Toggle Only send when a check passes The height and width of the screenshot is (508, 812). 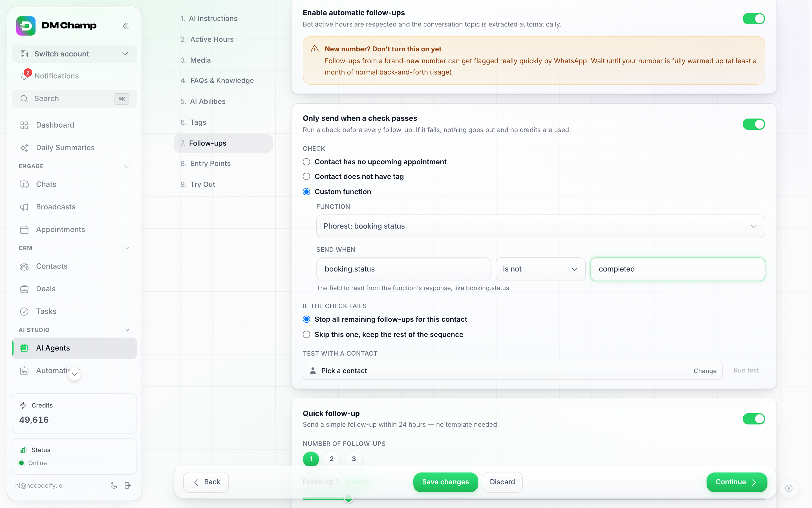click(x=754, y=124)
